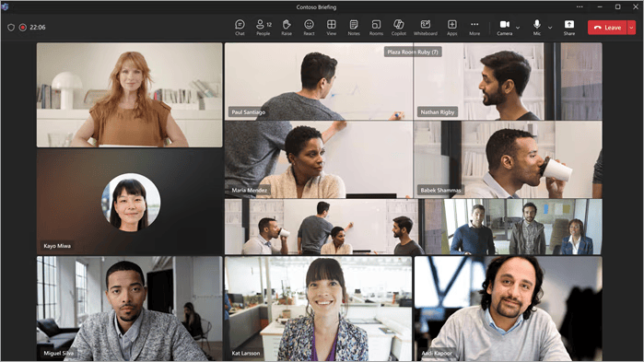Screen dimensions: 644x362
Task: Select Miguel Silva's video tile
Action: pos(130,309)
